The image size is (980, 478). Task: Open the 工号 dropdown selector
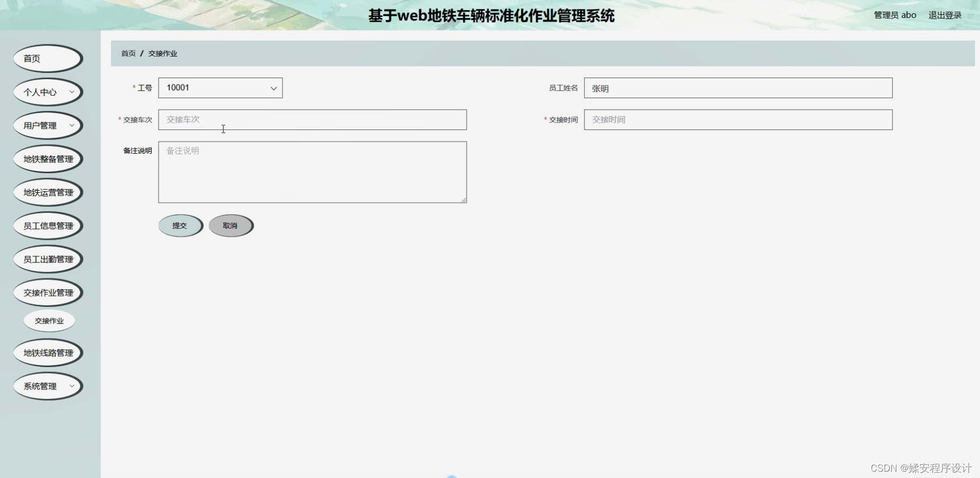(220, 88)
